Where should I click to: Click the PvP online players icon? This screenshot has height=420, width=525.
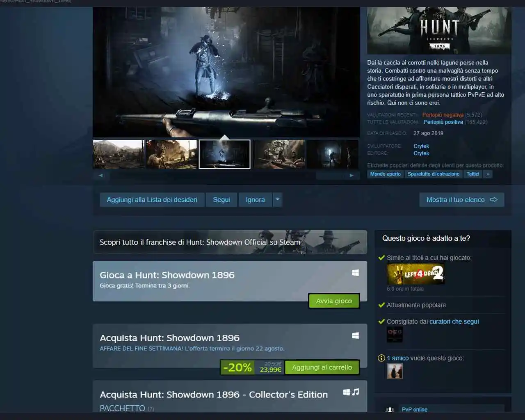390,409
